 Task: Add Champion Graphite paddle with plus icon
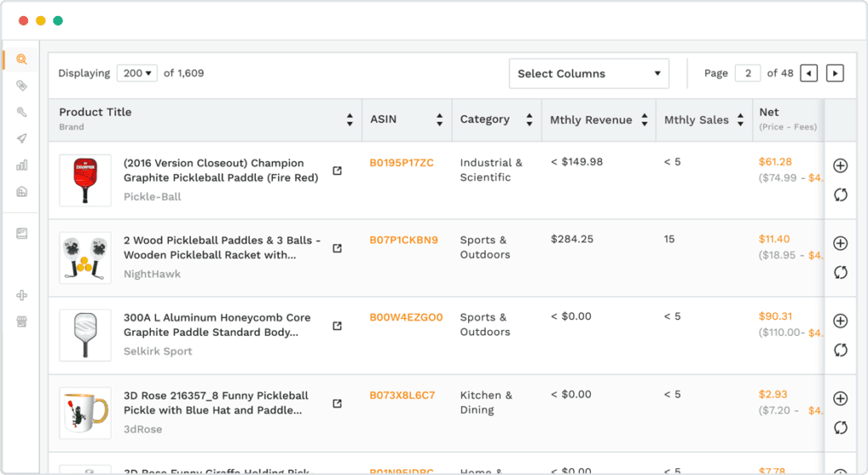tap(840, 165)
